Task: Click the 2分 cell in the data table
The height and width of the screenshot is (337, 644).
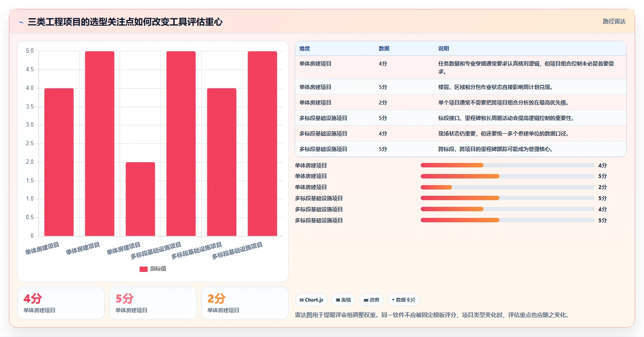Action: click(383, 103)
